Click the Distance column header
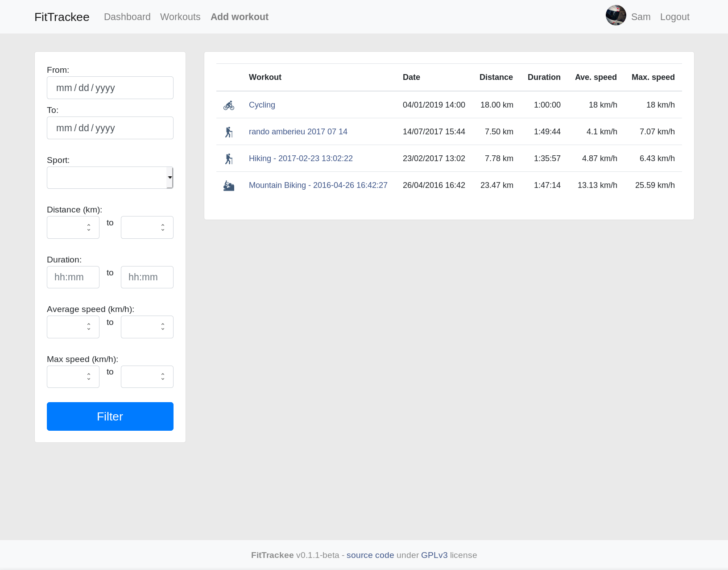The image size is (728, 570). point(496,77)
